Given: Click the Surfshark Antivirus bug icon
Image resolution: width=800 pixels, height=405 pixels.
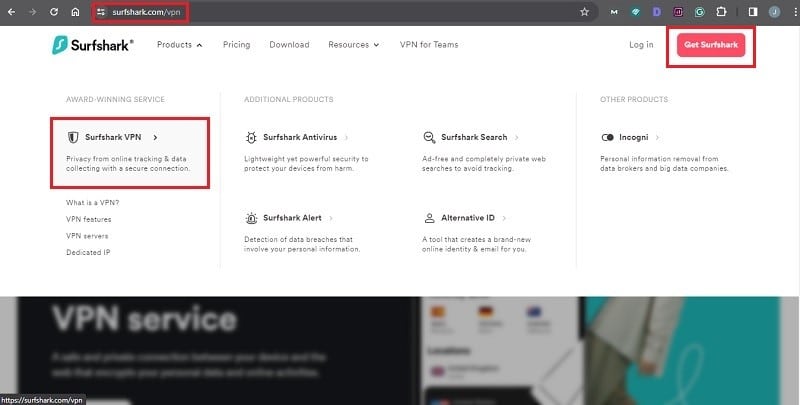Looking at the screenshot, I should pyautogui.click(x=251, y=137).
